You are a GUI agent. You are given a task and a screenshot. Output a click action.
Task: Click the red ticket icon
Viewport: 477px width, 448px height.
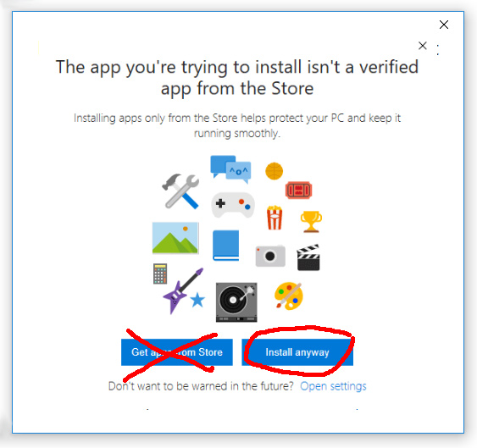pyautogui.click(x=299, y=191)
